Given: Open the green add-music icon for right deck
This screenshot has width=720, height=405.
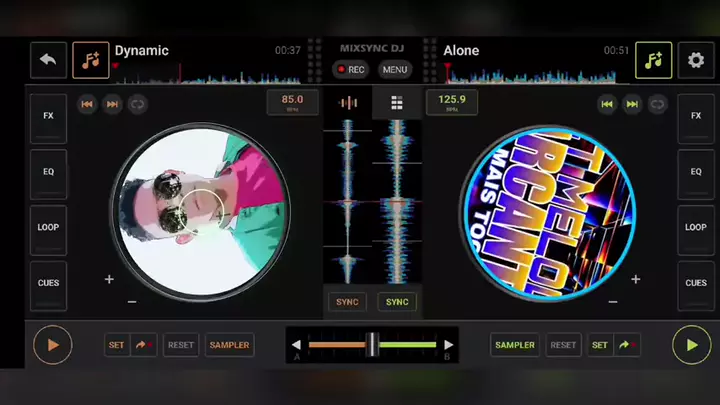Looking at the screenshot, I should pos(653,60).
